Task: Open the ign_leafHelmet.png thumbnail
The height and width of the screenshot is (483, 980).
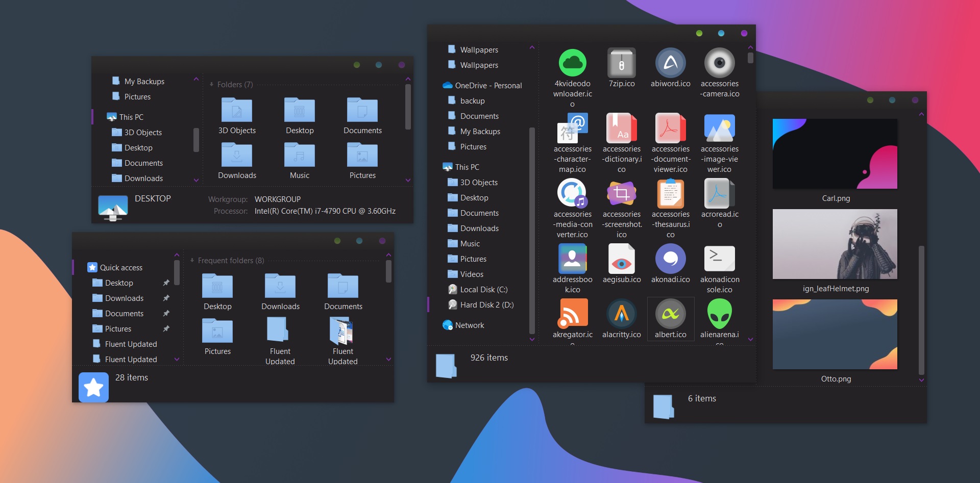Action: click(x=835, y=244)
